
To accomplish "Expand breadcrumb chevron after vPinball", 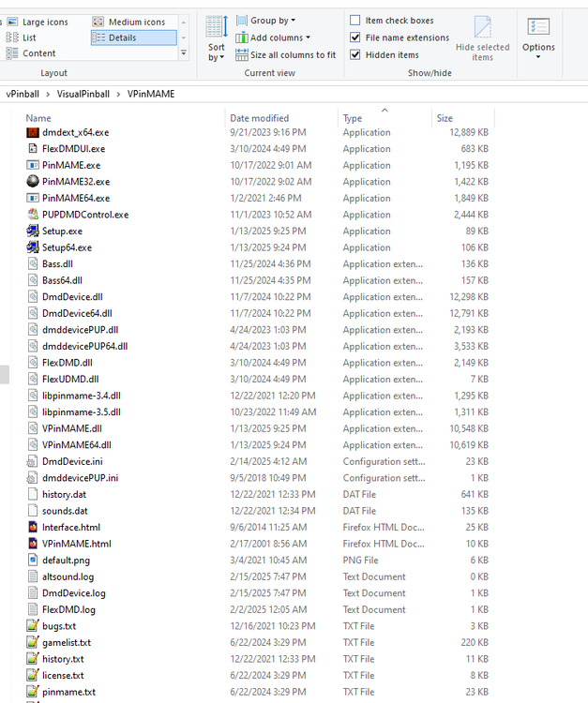I will (48, 94).
